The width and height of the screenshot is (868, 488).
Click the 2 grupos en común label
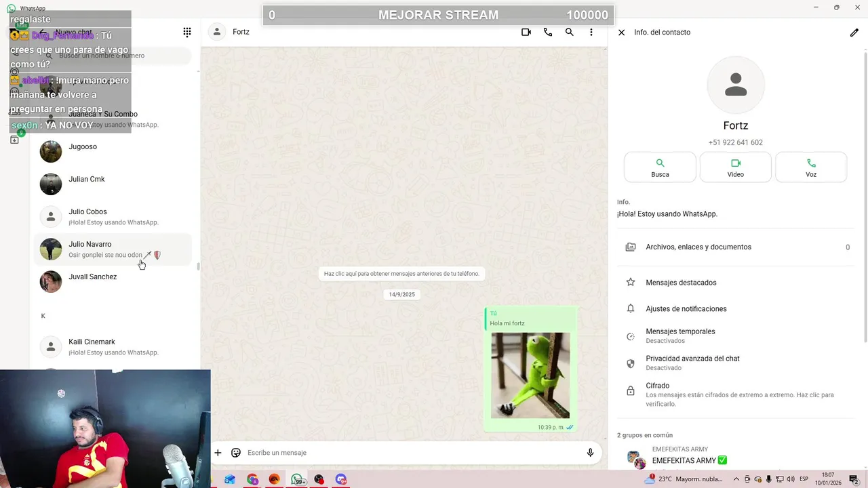click(x=645, y=435)
